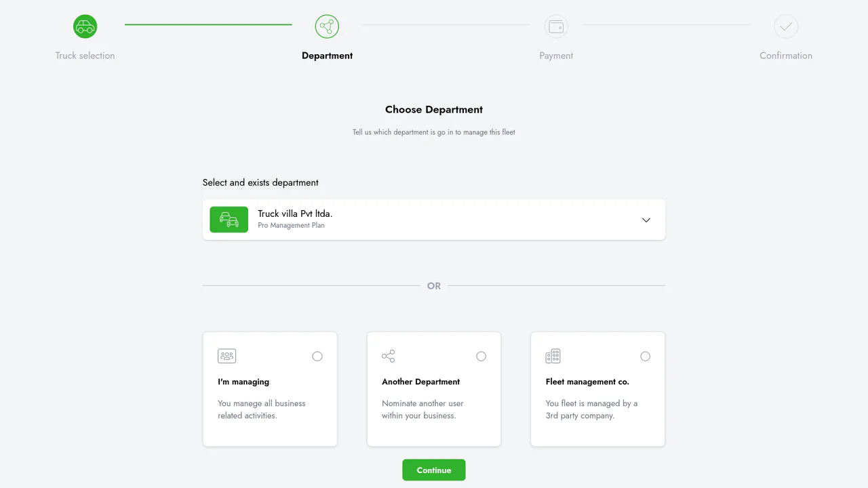Go to the Confirmation step label
Screen dimensions: 868x488
coord(786,56)
